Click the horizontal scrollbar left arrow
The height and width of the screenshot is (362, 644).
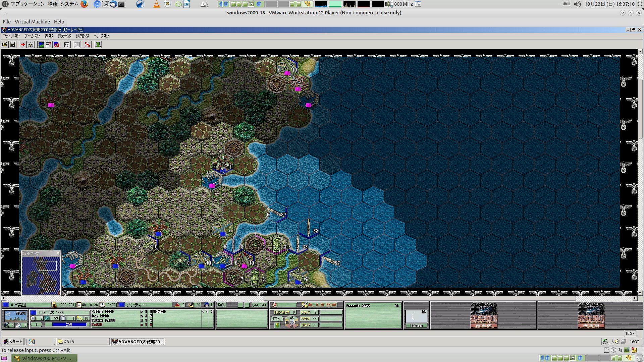4,298
